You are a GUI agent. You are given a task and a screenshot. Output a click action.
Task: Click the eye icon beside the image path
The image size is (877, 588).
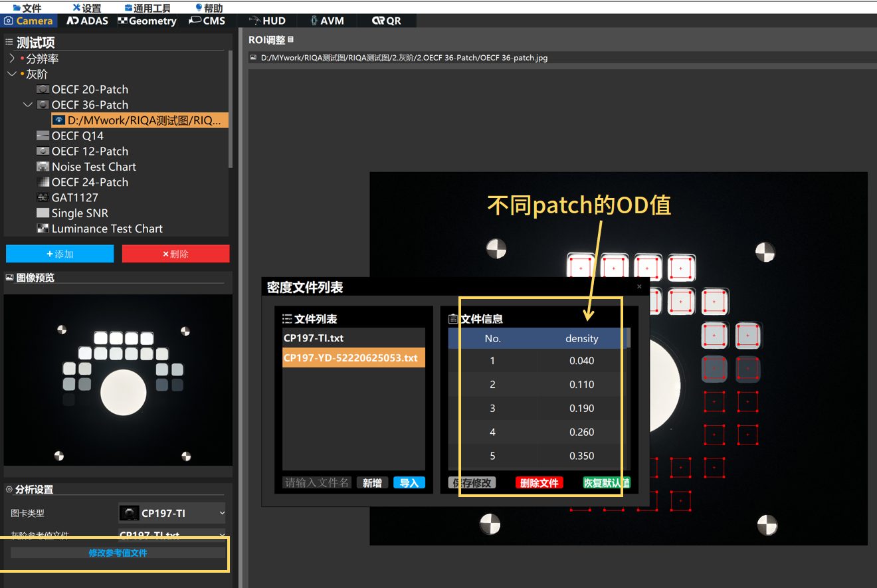tap(59, 120)
